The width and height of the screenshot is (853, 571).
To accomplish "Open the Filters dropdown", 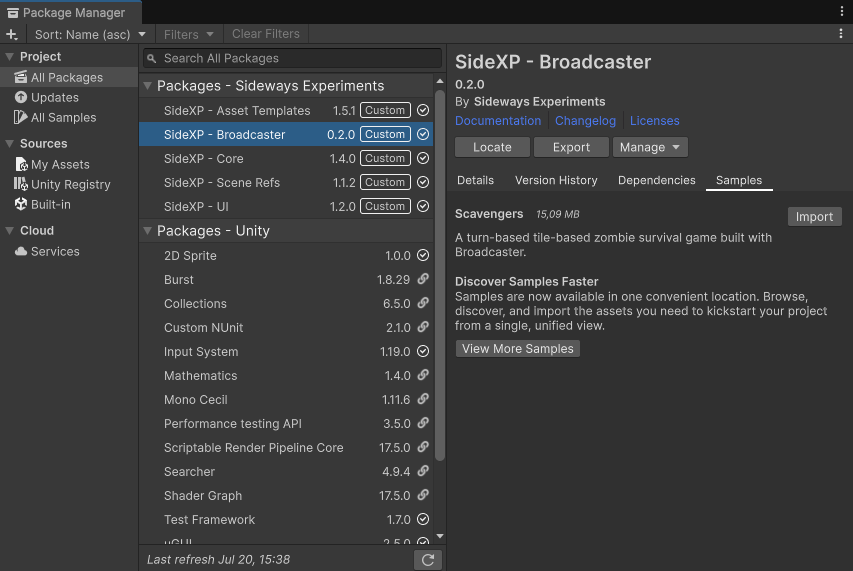I will [188, 34].
